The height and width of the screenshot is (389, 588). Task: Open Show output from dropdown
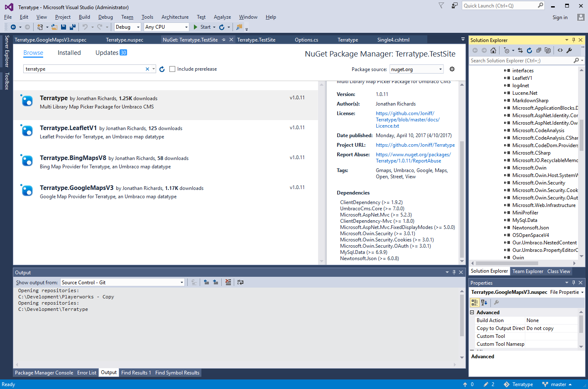coord(182,282)
